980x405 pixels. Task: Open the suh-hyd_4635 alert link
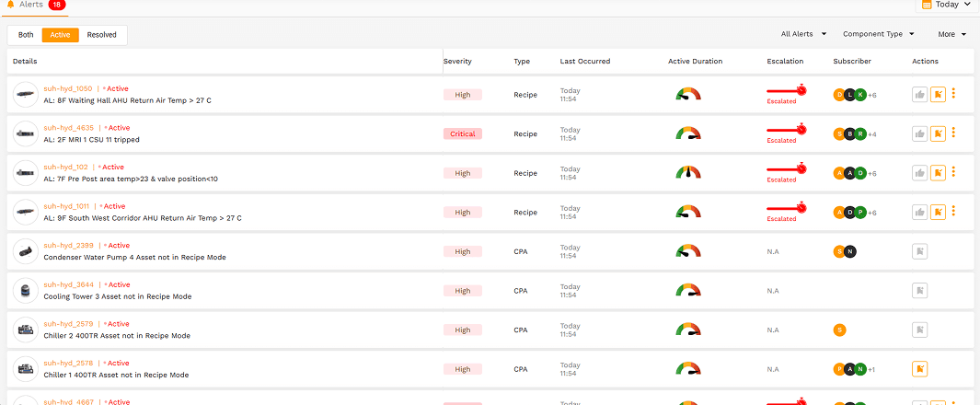pos(69,128)
